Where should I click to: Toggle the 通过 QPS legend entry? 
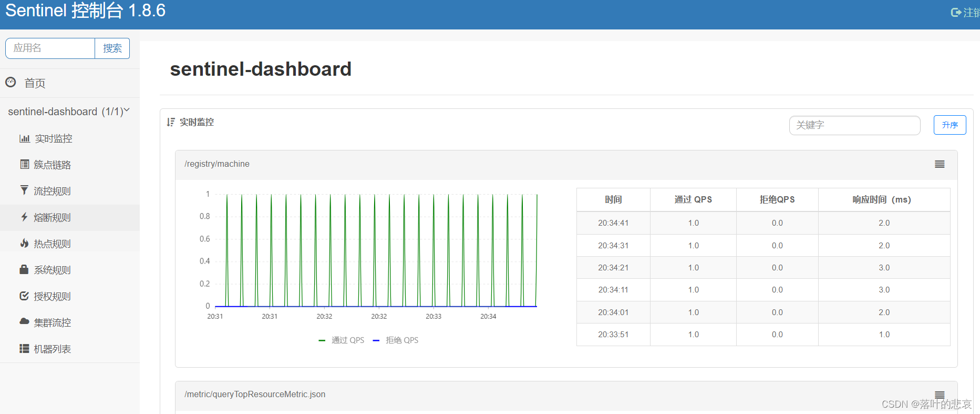(x=342, y=340)
